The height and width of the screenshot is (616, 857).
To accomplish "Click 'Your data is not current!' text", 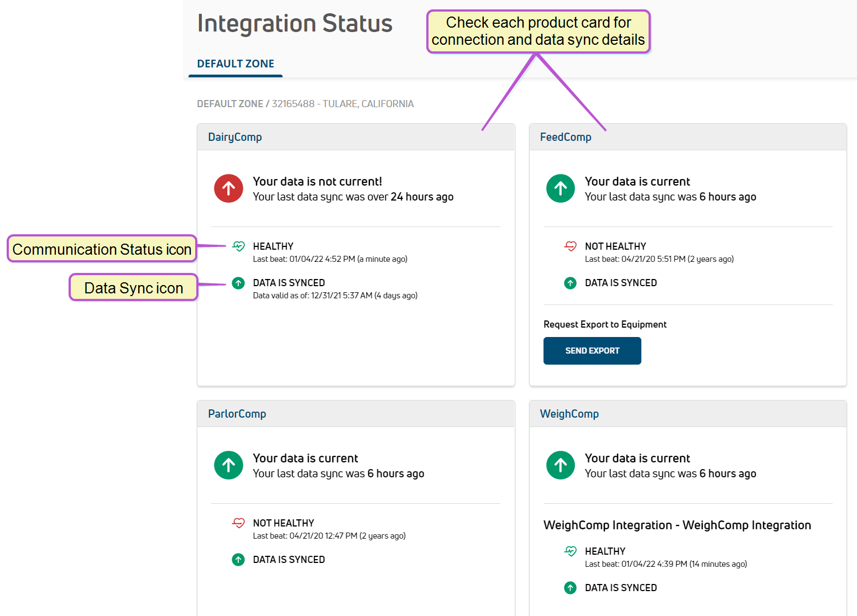I will tap(317, 181).
